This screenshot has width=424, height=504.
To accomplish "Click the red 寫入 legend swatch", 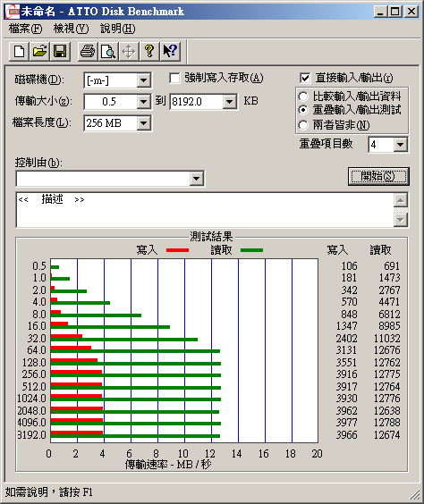I will click(x=178, y=250).
